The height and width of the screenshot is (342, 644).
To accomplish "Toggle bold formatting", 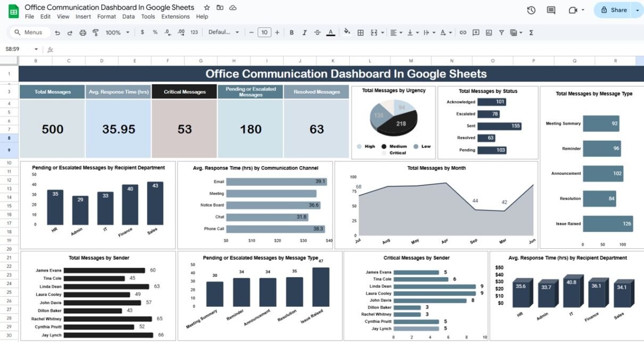I will pos(292,32).
